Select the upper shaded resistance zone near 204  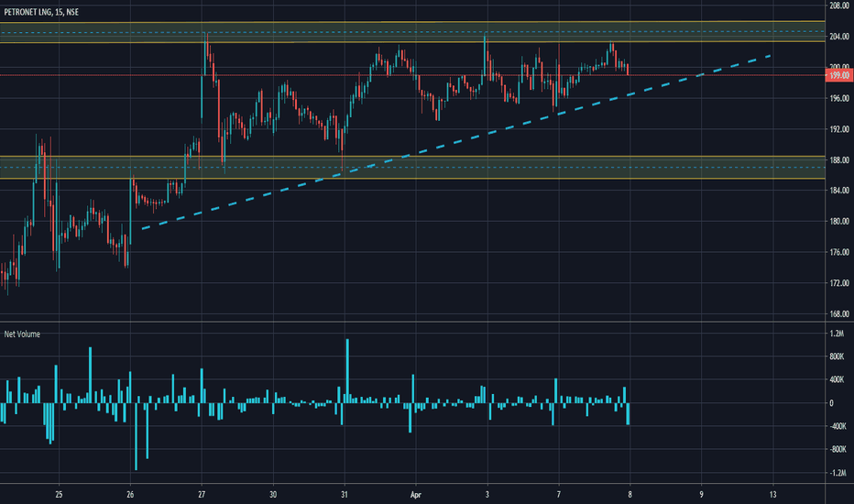click(412, 32)
